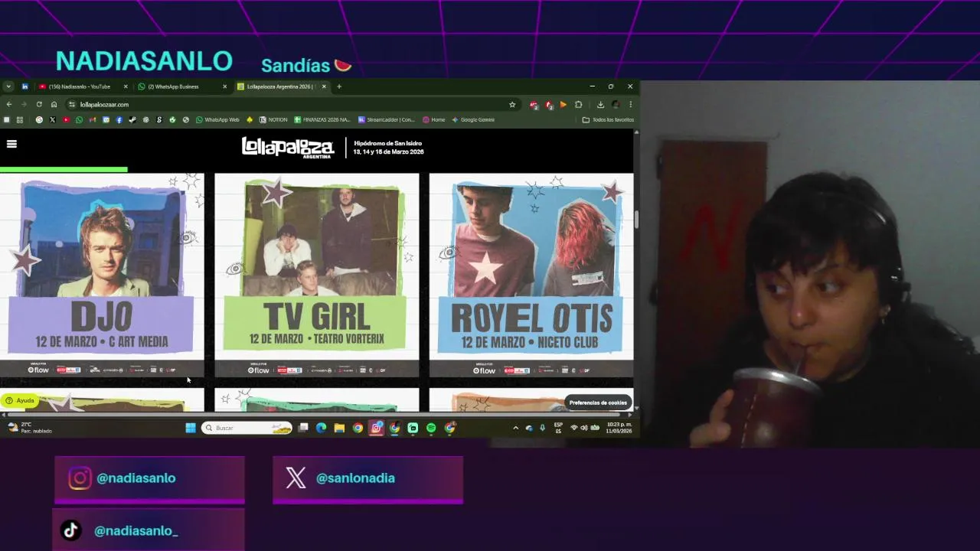Open a new browser tab
Viewport: 980px width, 551px height.
[339, 86]
